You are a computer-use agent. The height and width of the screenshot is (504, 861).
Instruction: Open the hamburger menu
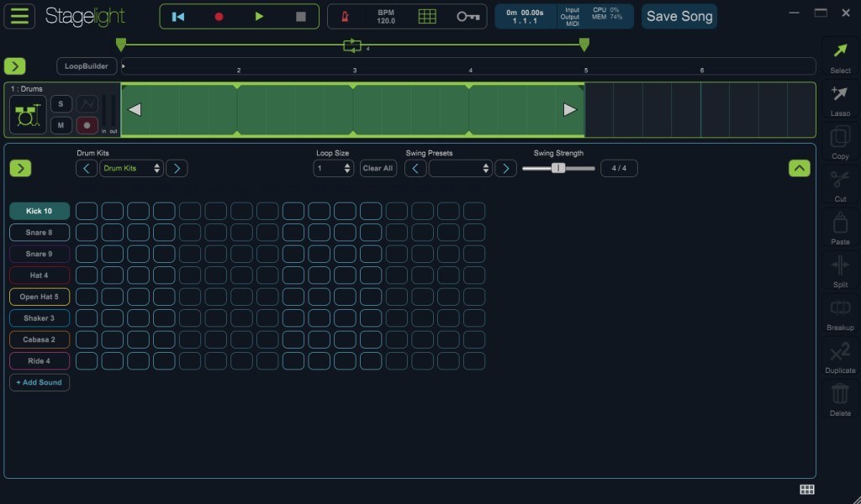click(x=19, y=14)
